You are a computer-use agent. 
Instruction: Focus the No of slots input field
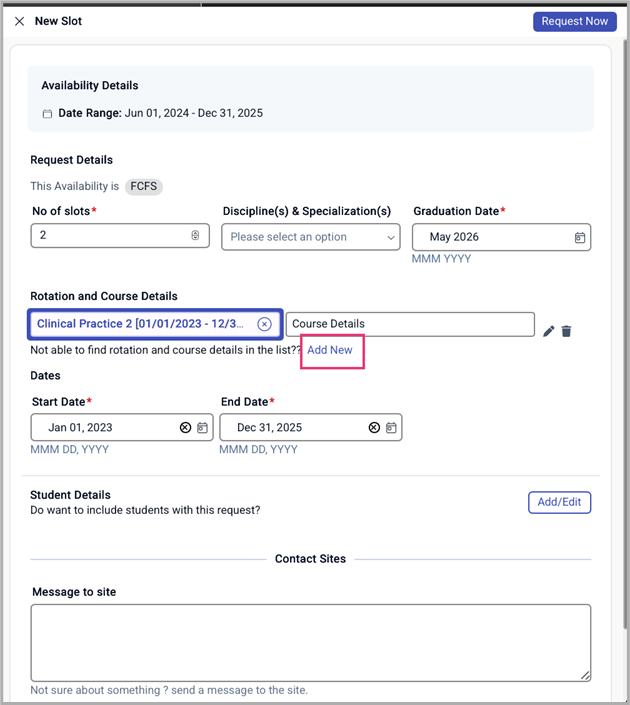[110, 236]
